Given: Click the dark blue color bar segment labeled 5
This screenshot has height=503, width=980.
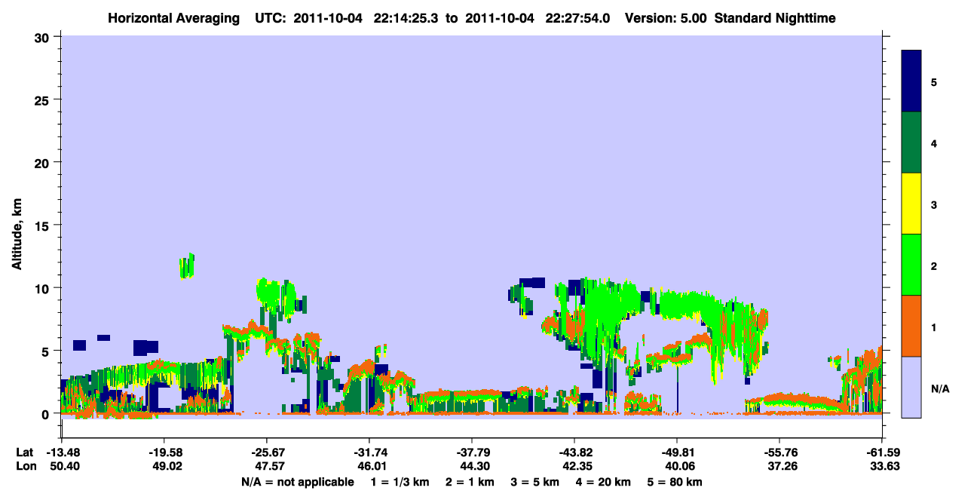Looking at the screenshot, I should pyautogui.click(x=911, y=81).
